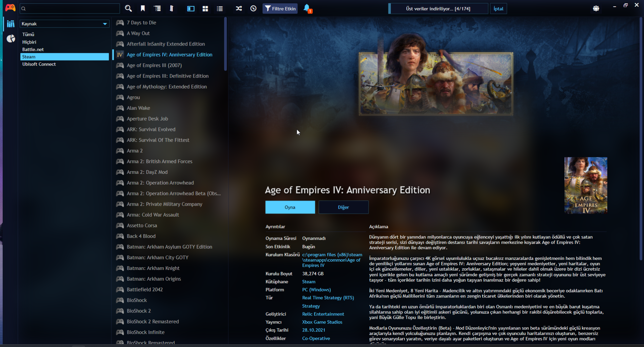644x347 pixels.
Task: Click the PC (Windows) platform link
Action: 316,290
